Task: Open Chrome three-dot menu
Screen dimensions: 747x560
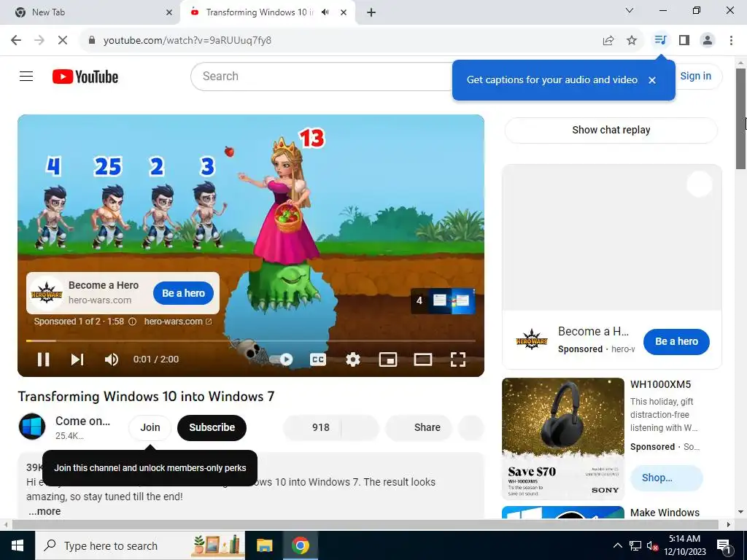Action: tap(731, 41)
